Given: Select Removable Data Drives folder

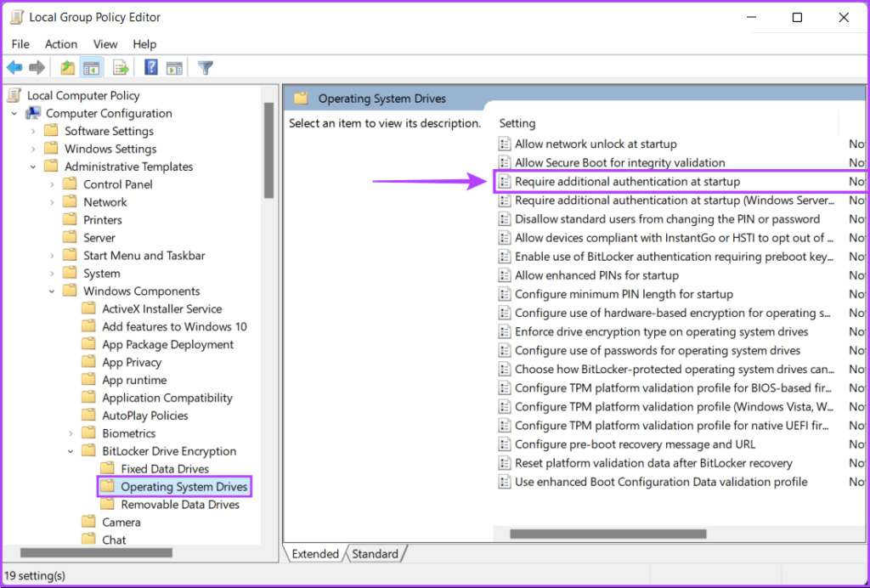Looking at the screenshot, I should [179, 505].
